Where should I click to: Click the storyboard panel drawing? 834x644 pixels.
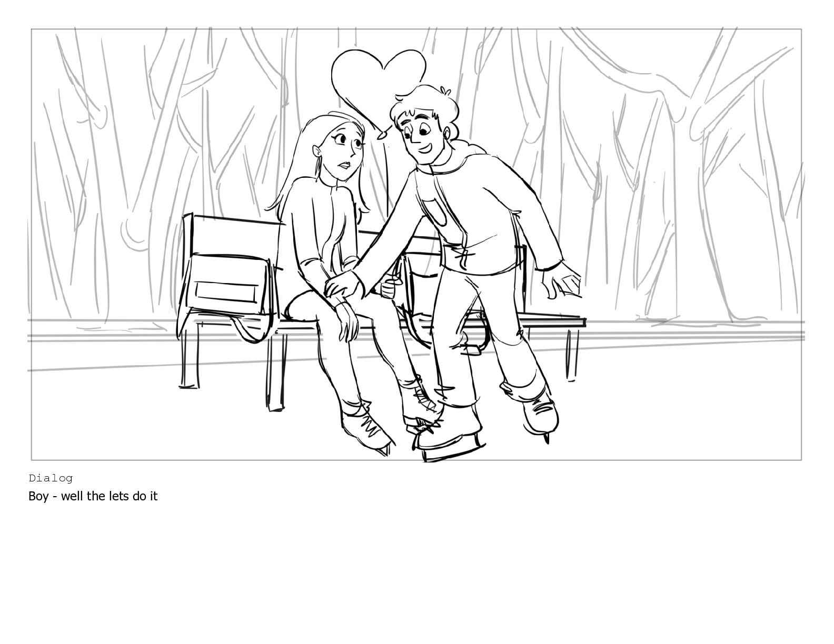tap(416, 245)
